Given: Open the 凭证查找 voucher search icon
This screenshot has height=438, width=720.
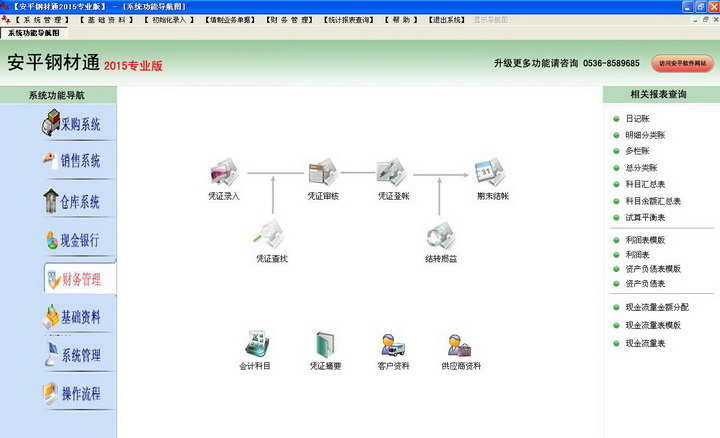Looking at the screenshot, I should (270, 236).
